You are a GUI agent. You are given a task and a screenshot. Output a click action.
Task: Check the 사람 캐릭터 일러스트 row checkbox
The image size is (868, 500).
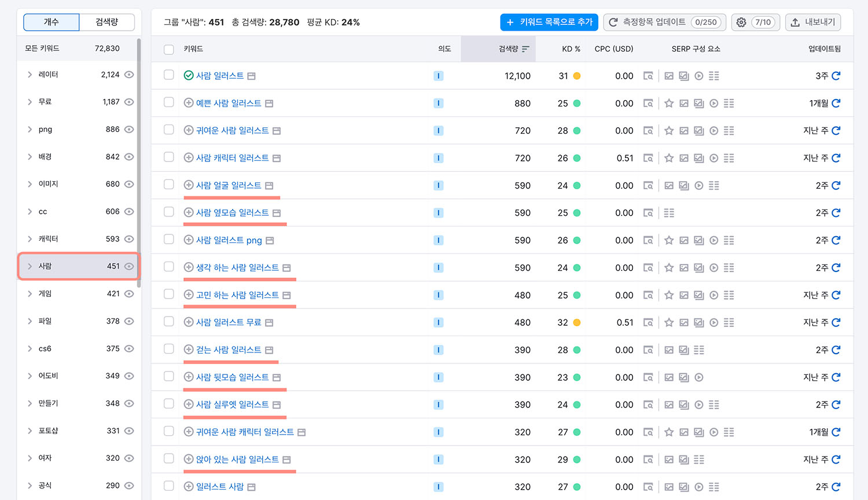[169, 157]
